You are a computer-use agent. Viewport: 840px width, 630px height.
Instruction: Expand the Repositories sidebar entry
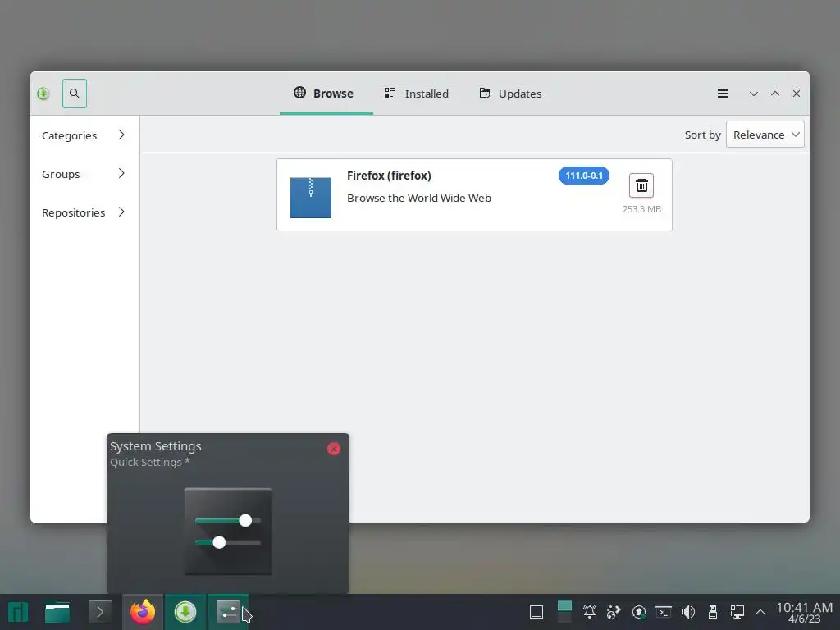point(84,212)
